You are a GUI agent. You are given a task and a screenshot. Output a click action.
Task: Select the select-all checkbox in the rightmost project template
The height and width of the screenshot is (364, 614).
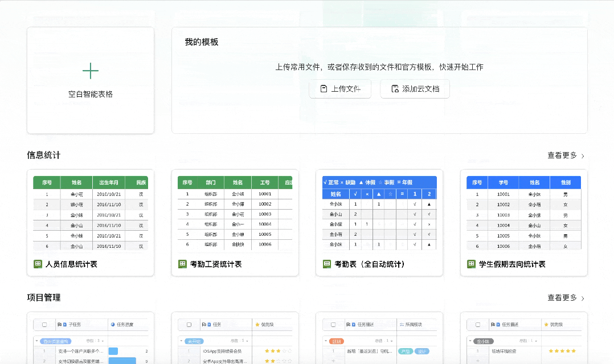pyautogui.click(x=477, y=324)
